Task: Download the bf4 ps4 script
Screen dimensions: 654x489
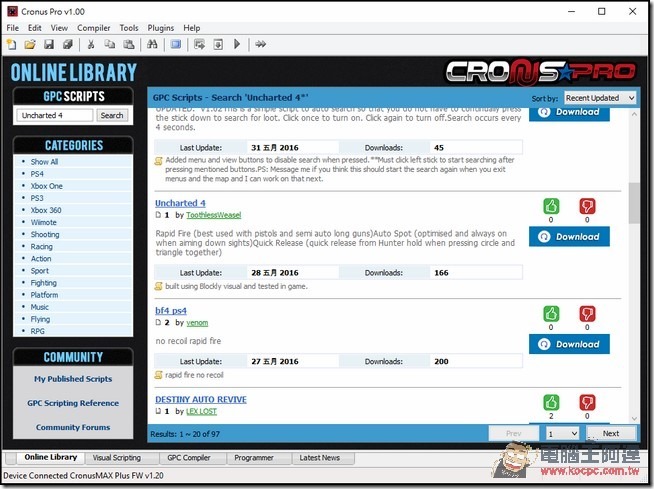Action: [569, 344]
